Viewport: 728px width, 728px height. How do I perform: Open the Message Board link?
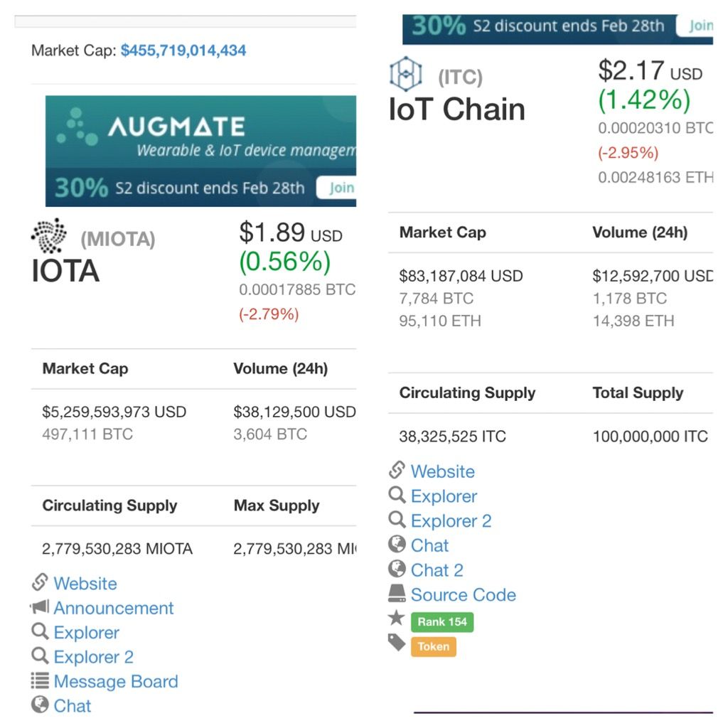116,681
